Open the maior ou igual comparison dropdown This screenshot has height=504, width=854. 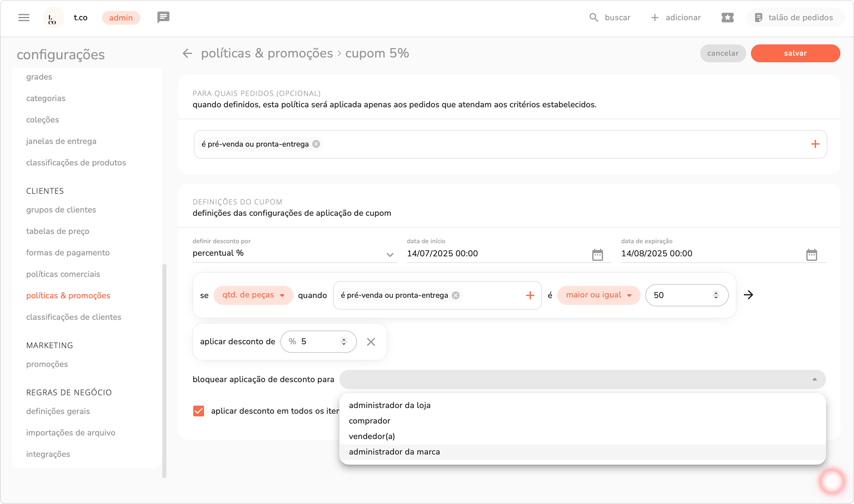(x=598, y=295)
